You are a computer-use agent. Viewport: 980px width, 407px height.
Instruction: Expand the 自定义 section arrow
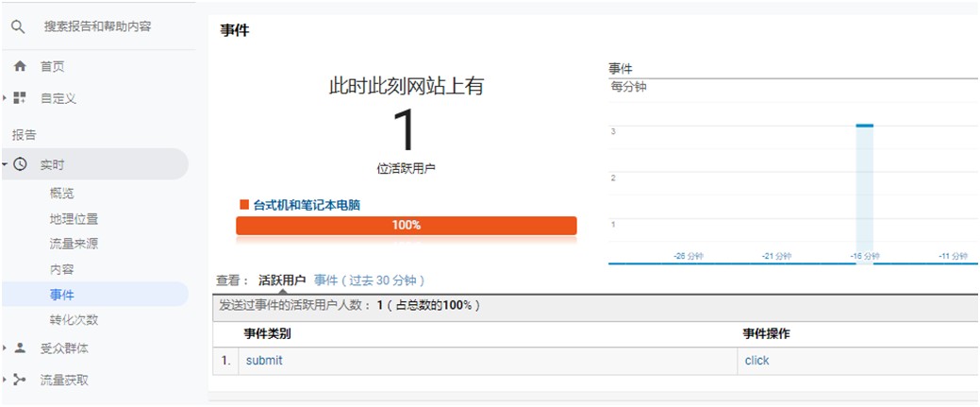tap(5, 98)
